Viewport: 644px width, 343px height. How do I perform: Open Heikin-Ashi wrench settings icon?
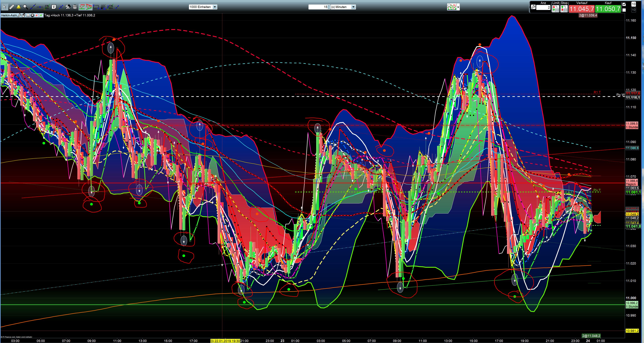[x=20, y=15]
